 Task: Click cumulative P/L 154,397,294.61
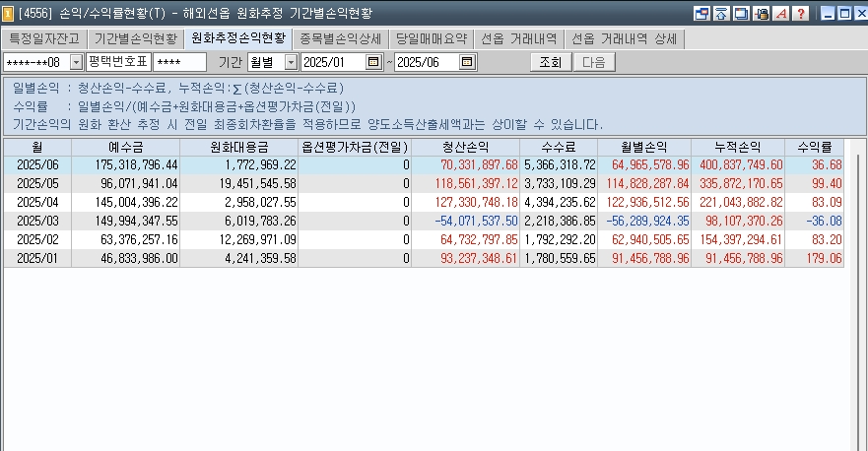point(741,239)
